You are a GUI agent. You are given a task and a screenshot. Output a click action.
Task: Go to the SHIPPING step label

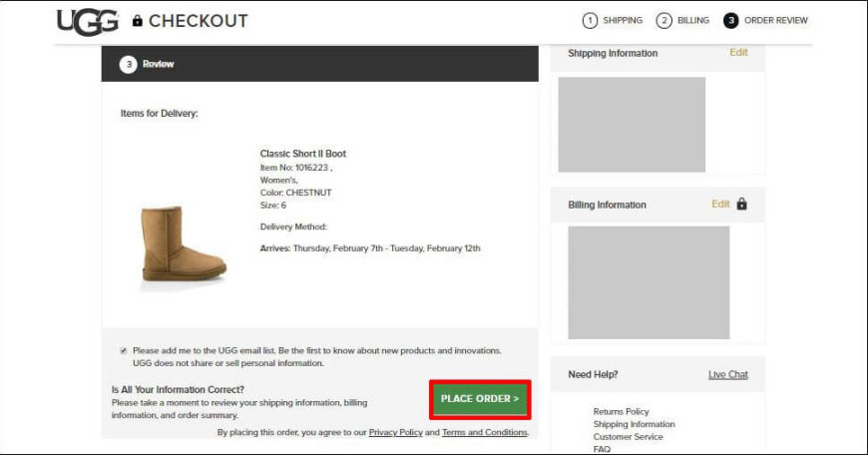(x=623, y=21)
